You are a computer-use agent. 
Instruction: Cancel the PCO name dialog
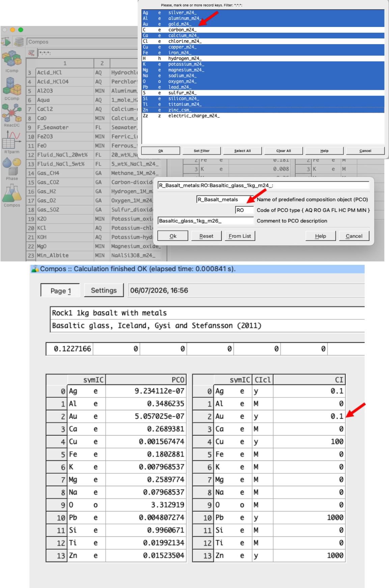click(x=354, y=236)
